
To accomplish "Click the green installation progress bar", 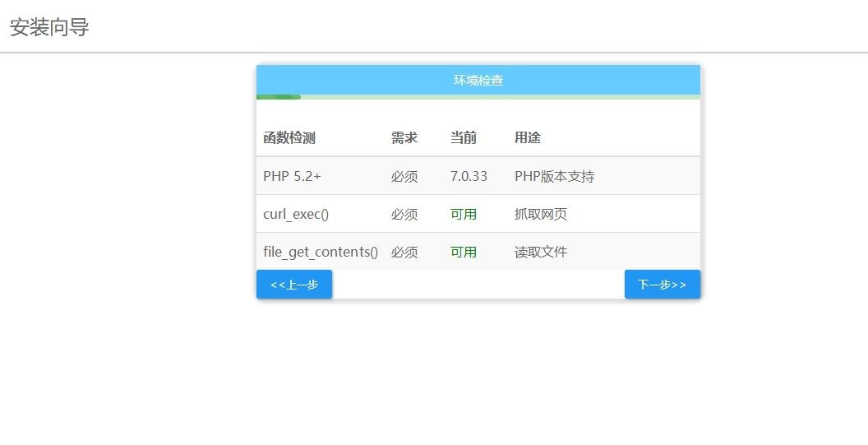I will (x=279, y=97).
